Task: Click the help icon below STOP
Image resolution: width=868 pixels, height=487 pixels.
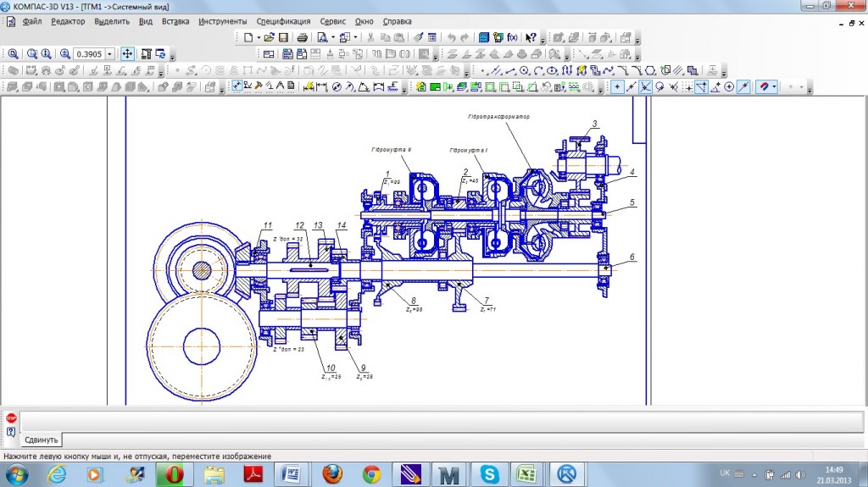Action: coord(11,432)
